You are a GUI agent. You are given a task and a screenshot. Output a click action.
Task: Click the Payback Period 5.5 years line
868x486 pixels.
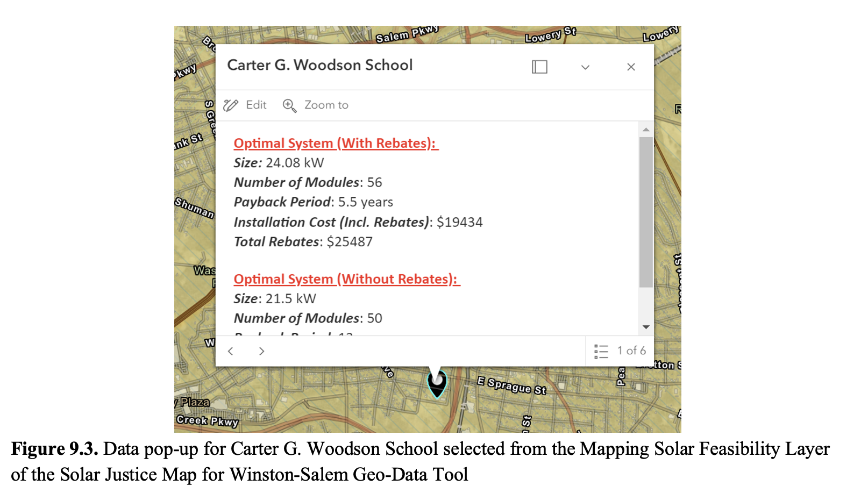pyautogui.click(x=313, y=202)
